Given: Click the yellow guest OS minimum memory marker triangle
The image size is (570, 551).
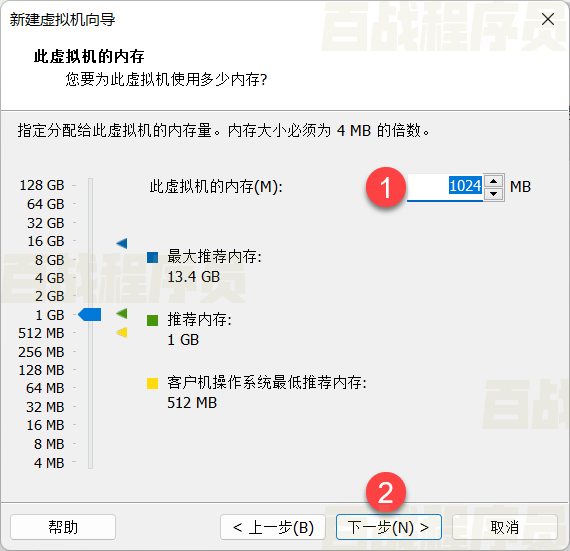Looking at the screenshot, I should [122, 332].
